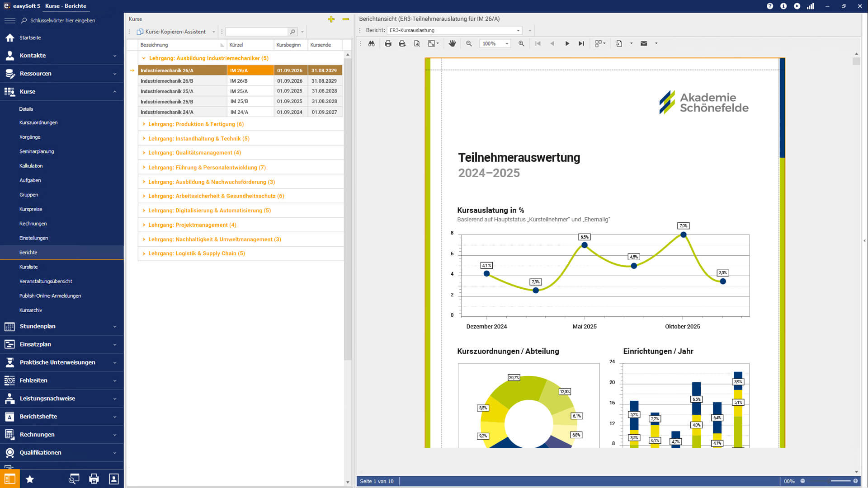Click the binoculars search icon in report toolbar
This screenshot has height=488, width=868.
click(x=371, y=43)
